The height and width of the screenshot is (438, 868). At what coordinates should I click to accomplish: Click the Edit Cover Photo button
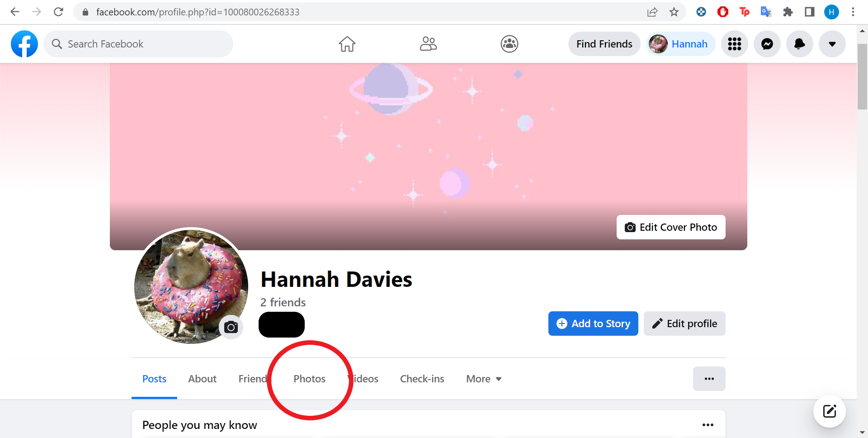click(671, 227)
